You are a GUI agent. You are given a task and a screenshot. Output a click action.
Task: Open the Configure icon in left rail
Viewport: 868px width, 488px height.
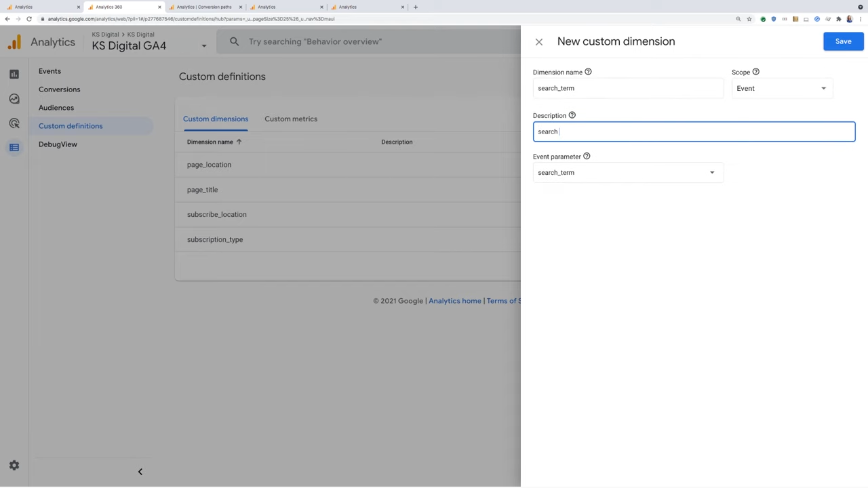(14, 148)
